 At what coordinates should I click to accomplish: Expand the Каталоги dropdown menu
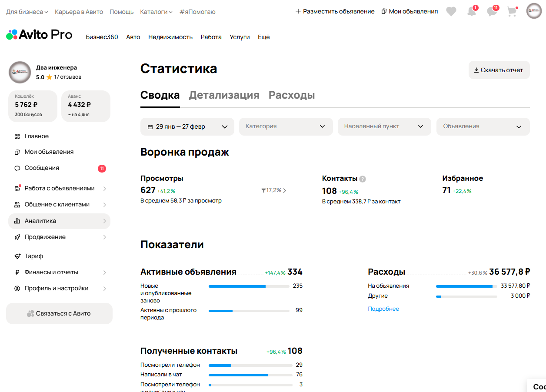[156, 12]
